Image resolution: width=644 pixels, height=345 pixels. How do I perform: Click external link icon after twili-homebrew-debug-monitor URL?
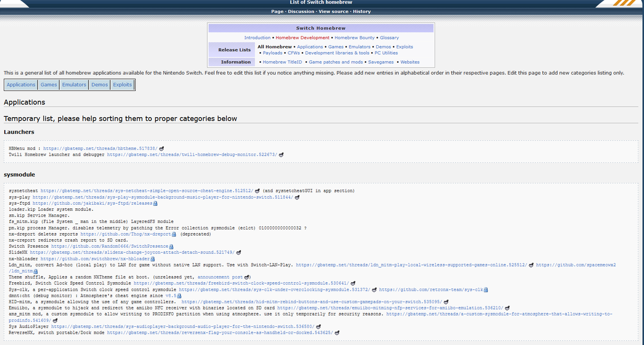(281, 154)
